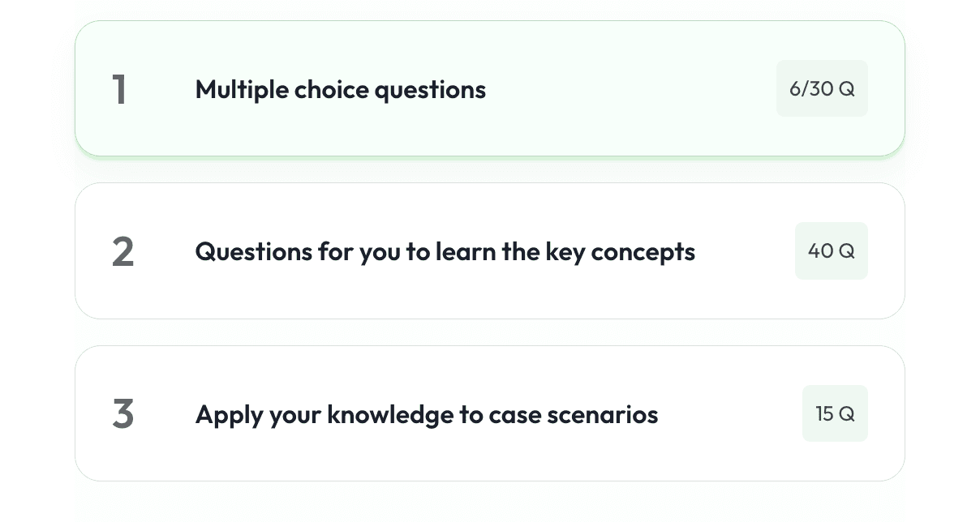
Task: Click the 40 Q question count badge
Action: (831, 250)
